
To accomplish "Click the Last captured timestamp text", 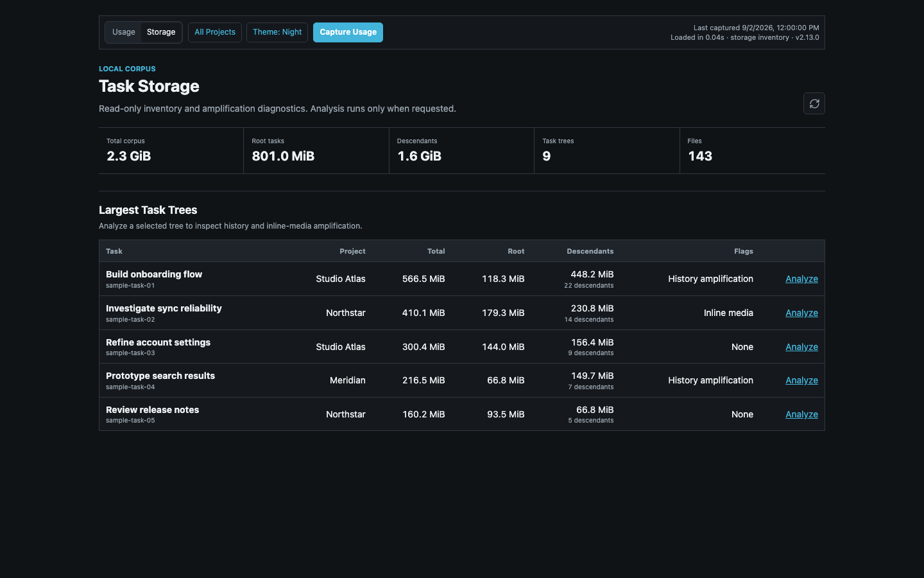I will tap(756, 28).
